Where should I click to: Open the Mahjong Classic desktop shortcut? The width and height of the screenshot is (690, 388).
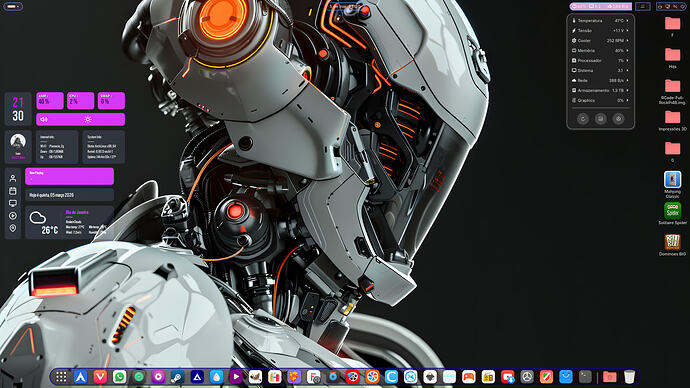point(672,180)
